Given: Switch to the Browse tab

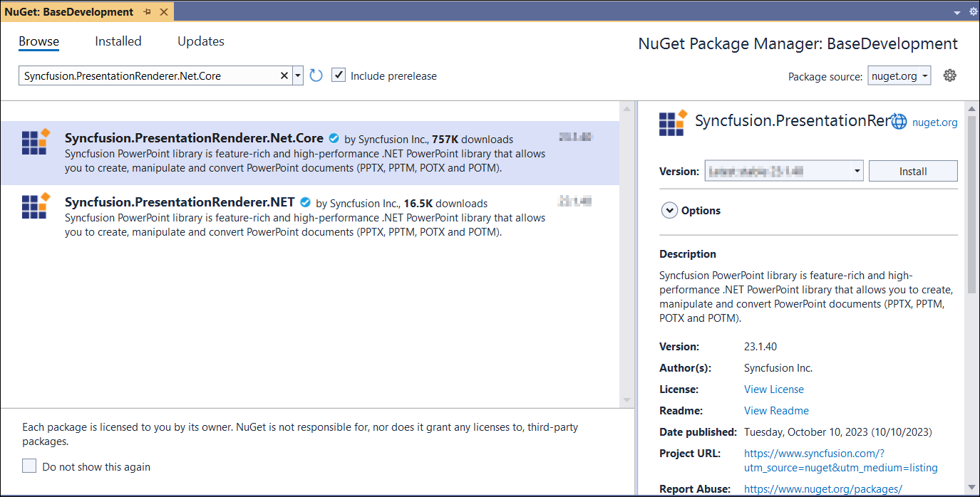Looking at the screenshot, I should (x=38, y=41).
